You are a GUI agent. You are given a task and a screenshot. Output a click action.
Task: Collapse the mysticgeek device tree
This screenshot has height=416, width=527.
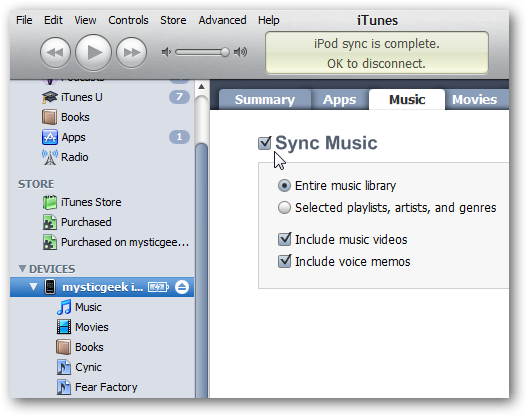(33, 287)
